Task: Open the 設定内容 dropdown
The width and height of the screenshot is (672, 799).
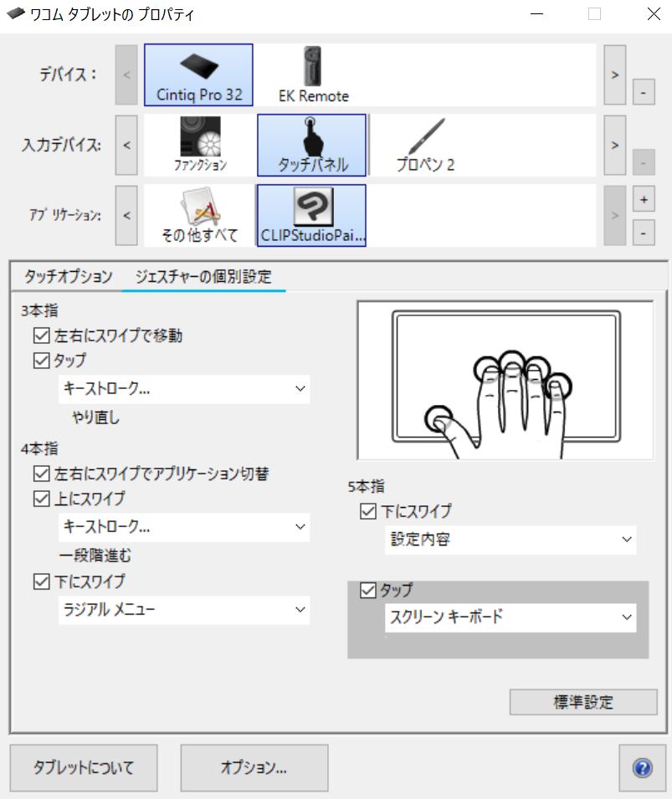Action: (x=510, y=540)
